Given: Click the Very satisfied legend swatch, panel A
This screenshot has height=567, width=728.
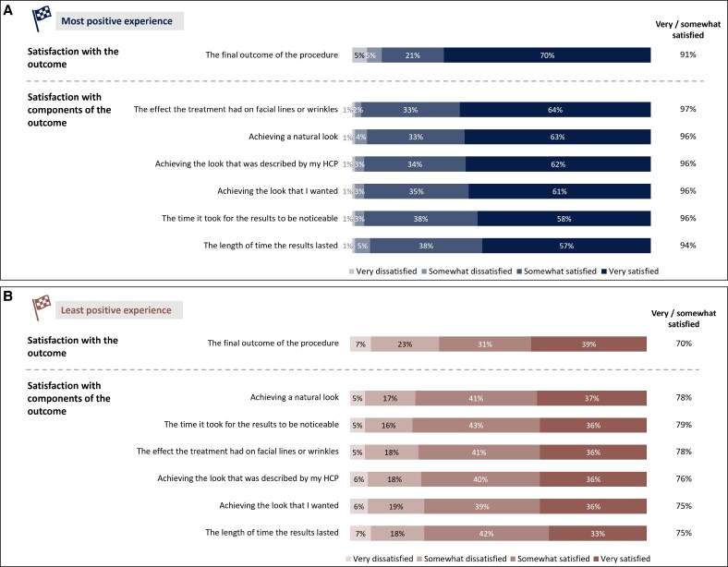Looking at the screenshot, I should pyautogui.click(x=603, y=271).
